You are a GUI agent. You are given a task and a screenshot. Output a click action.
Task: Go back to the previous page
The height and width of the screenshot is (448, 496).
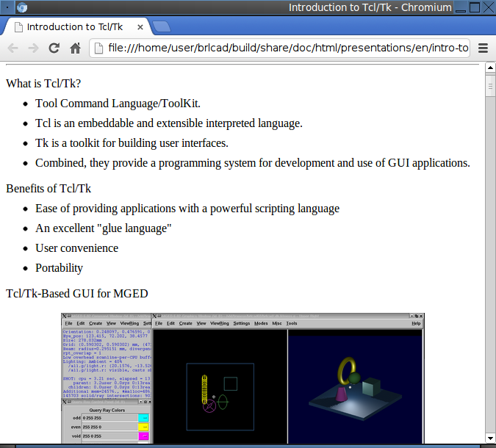tap(13, 48)
